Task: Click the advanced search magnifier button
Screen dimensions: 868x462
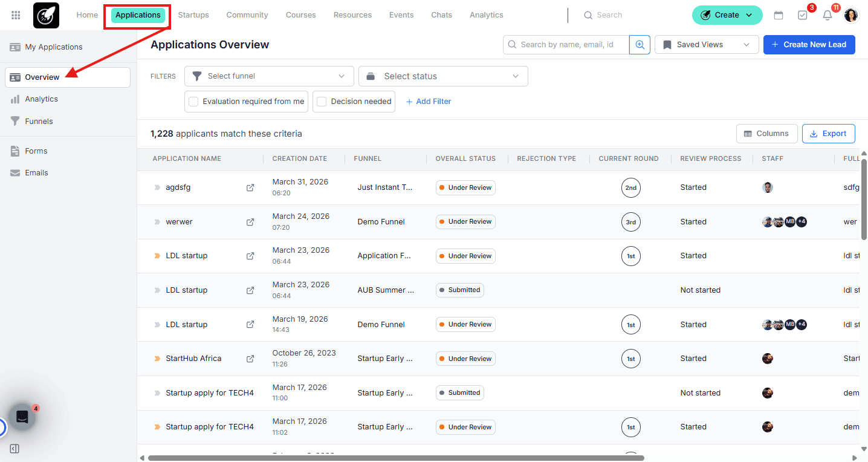Action: click(640, 44)
